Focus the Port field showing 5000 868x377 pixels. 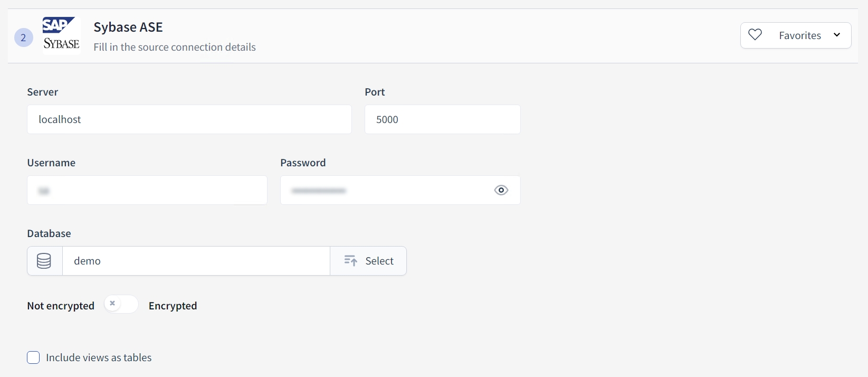[x=442, y=119]
